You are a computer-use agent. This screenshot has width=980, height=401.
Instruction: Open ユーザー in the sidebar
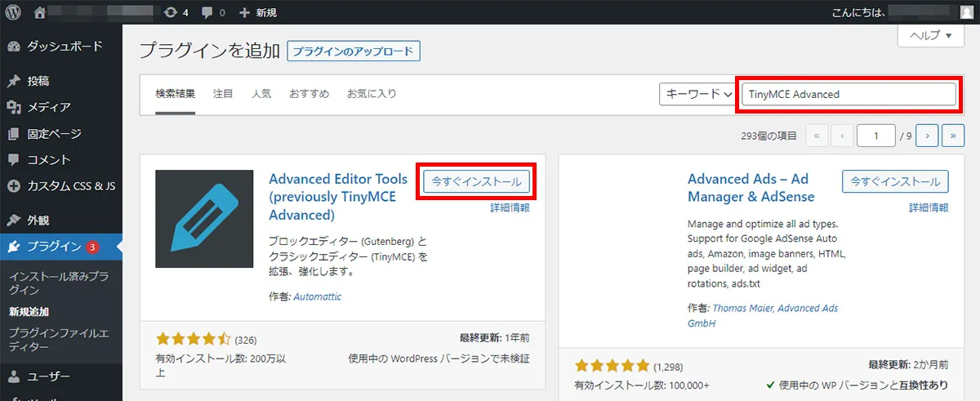pos(61,376)
